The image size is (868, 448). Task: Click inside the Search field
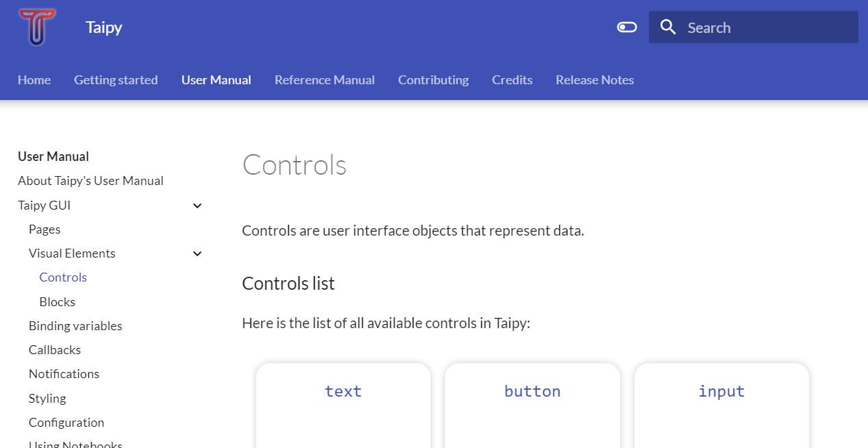tap(753, 27)
